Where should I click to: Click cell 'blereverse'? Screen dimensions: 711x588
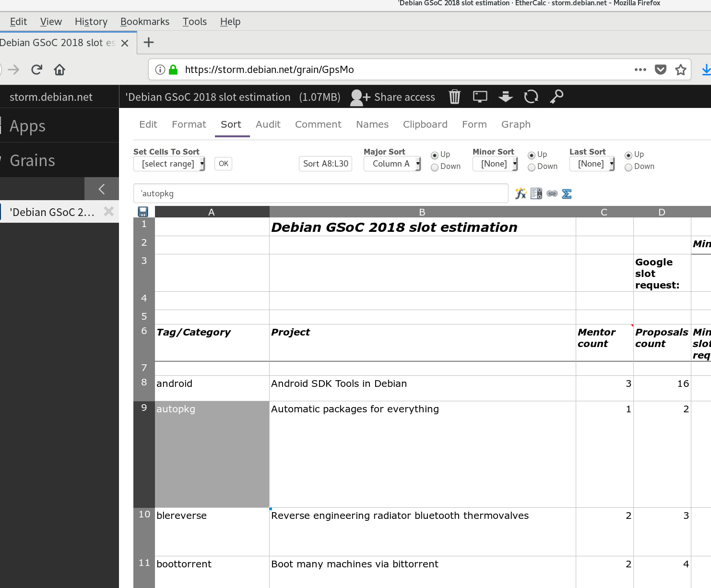[x=212, y=532]
